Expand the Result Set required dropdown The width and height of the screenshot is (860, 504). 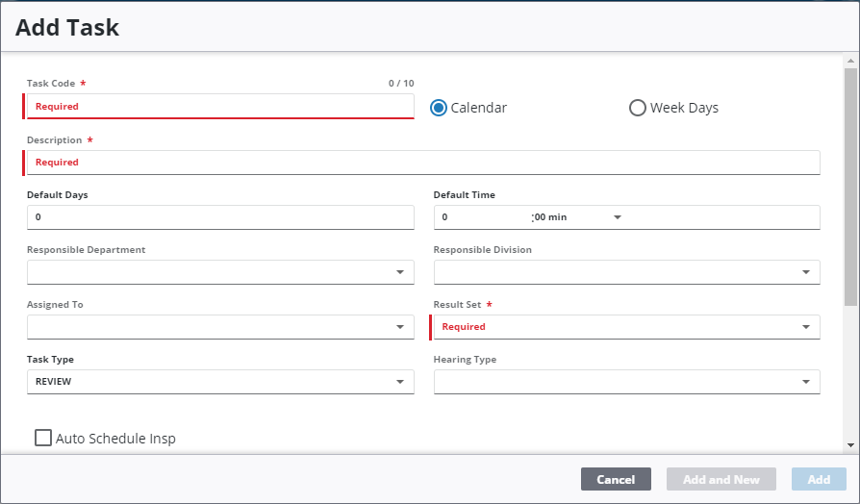(x=806, y=327)
